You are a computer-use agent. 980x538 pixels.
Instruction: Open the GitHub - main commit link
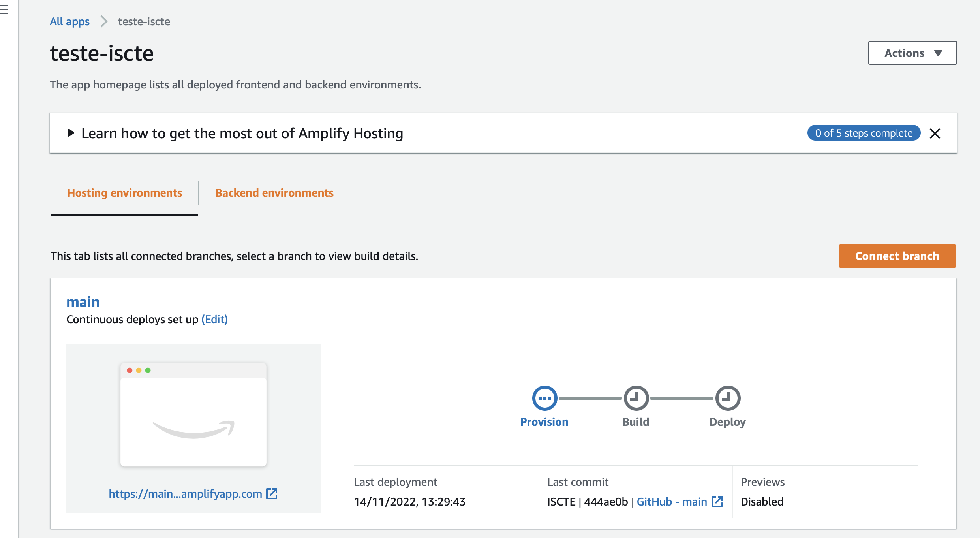tap(672, 502)
